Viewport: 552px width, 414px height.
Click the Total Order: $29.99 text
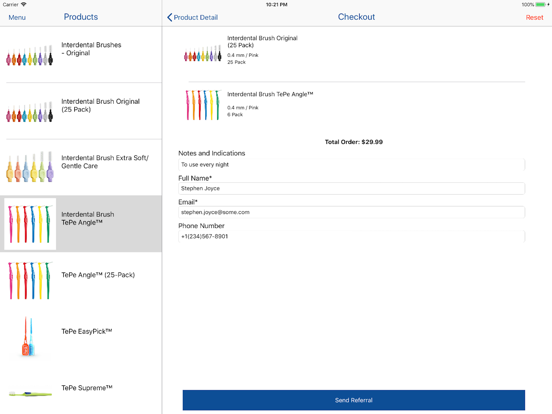[x=353, y=142]
